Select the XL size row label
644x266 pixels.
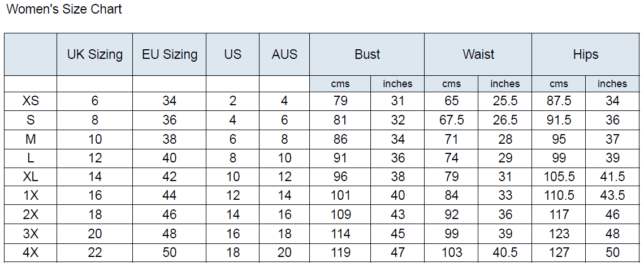(x=31, y=177)
